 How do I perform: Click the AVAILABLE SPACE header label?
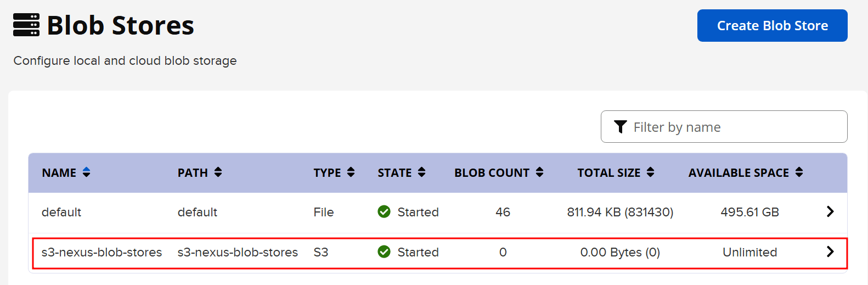pos(739,173)
